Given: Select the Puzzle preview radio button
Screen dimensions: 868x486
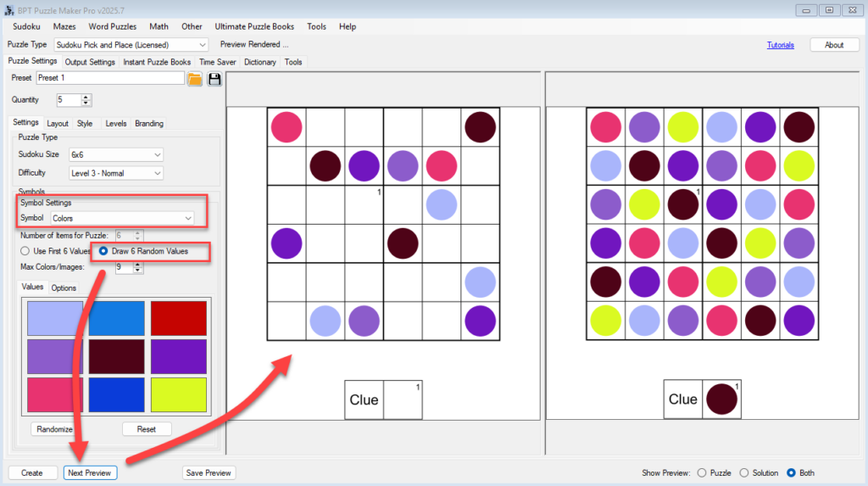Looking at the screenshot, I should (701, 472).
